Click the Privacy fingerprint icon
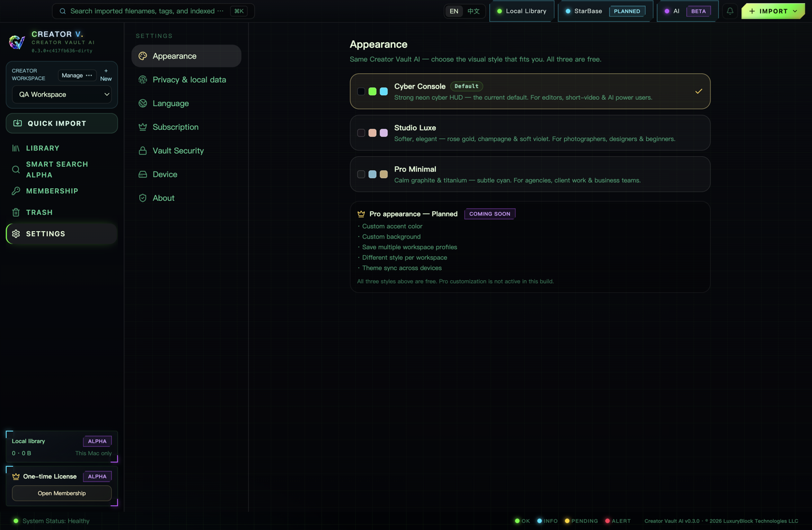 pos(143,79)
